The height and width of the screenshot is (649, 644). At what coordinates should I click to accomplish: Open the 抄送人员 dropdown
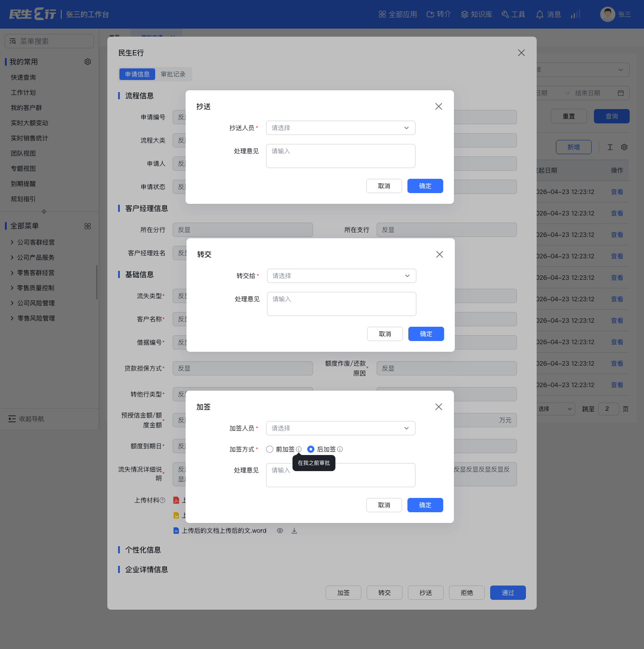pos(341,128)
